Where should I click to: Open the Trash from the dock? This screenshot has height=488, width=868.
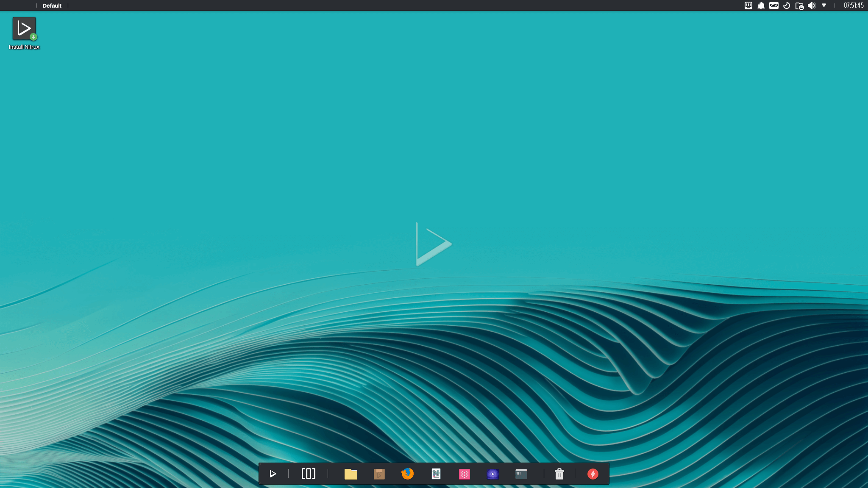click(559, 474)
